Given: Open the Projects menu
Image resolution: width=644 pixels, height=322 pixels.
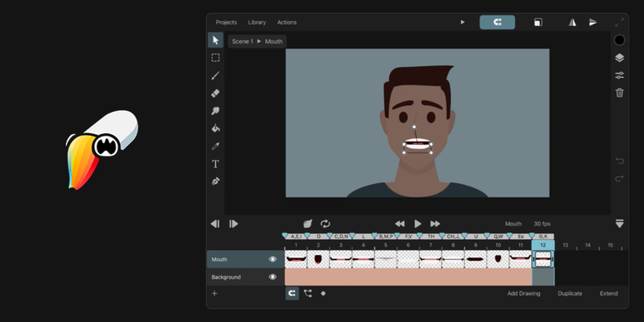Looking at the screenshot, I should click(x=226, y=22).
